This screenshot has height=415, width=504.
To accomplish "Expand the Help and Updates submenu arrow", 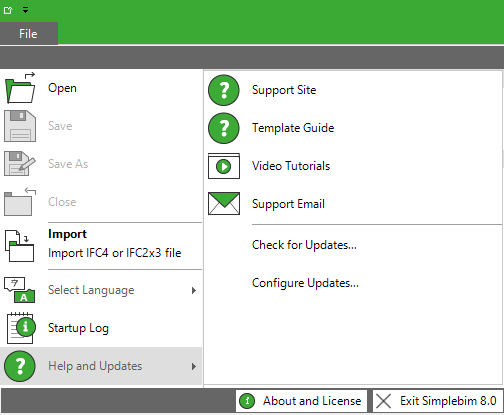I will [x=194, y=366].
